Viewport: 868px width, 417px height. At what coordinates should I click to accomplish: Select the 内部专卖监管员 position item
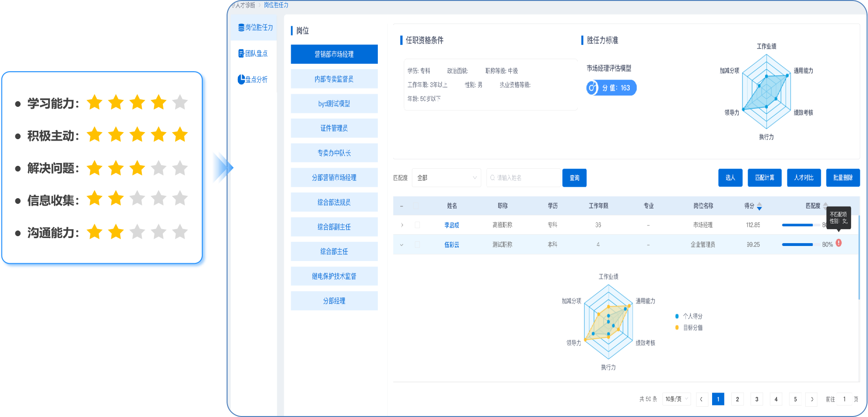[334, 79]
